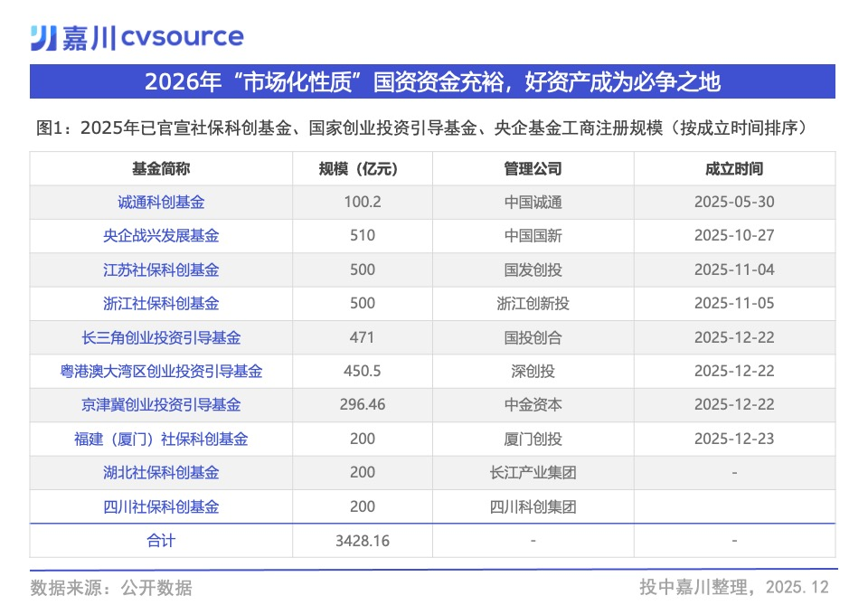Click the 基金简称 column header
Screen dimensions: 868x605
(161, 169)
